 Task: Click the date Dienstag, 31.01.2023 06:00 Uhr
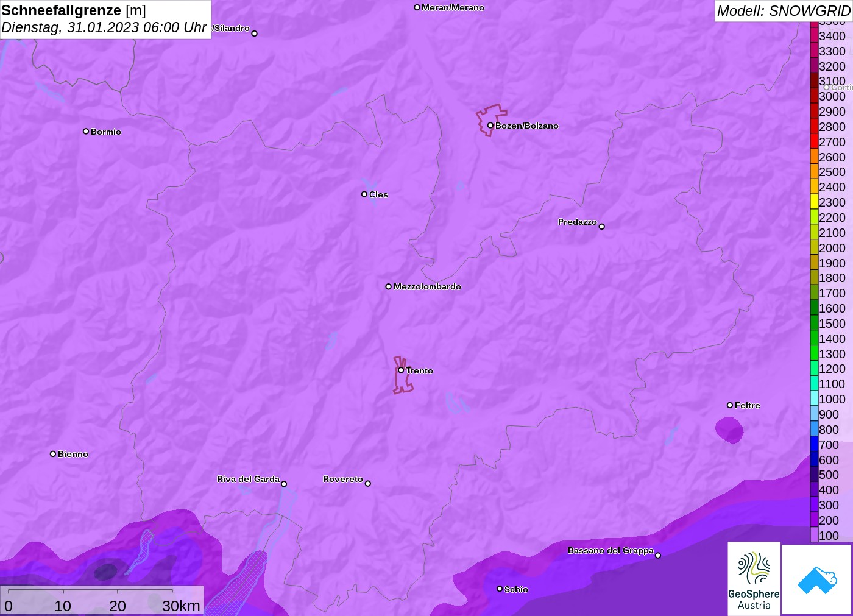click(x=104, y=27)
